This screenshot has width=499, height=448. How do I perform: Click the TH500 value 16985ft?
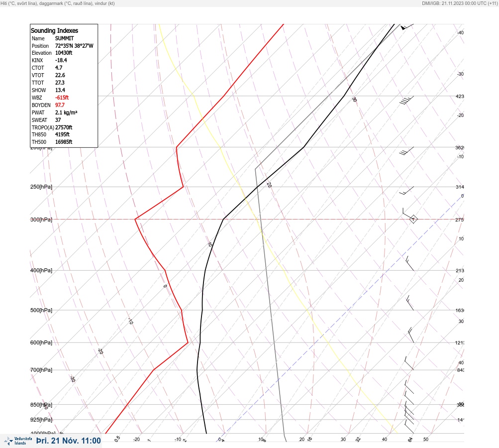64,142
